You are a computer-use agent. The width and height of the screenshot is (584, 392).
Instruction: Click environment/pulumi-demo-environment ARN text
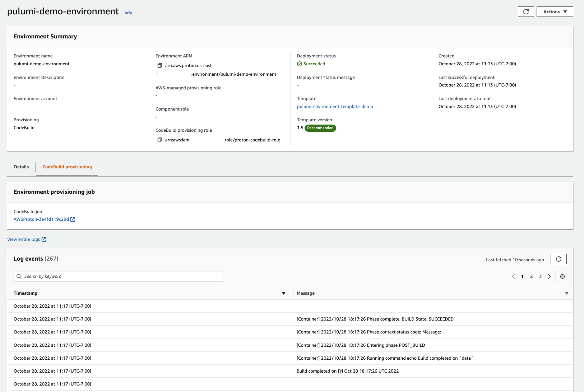[234, 74]
